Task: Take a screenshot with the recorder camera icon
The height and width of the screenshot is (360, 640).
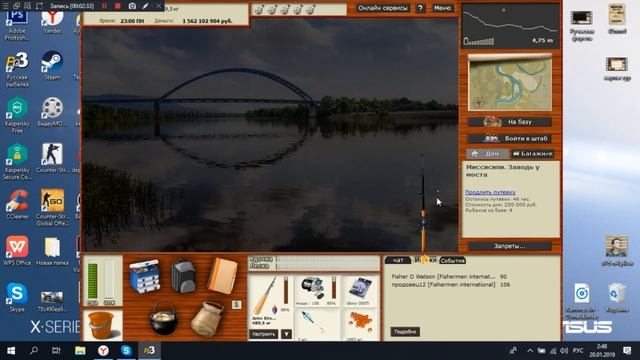Action: tap(132, 6)
